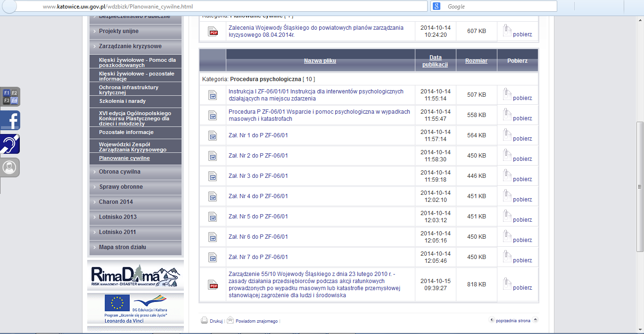The image size is (644, 334).
Task: Click the file icon for Zał. Nr 6
Action: 213,237
